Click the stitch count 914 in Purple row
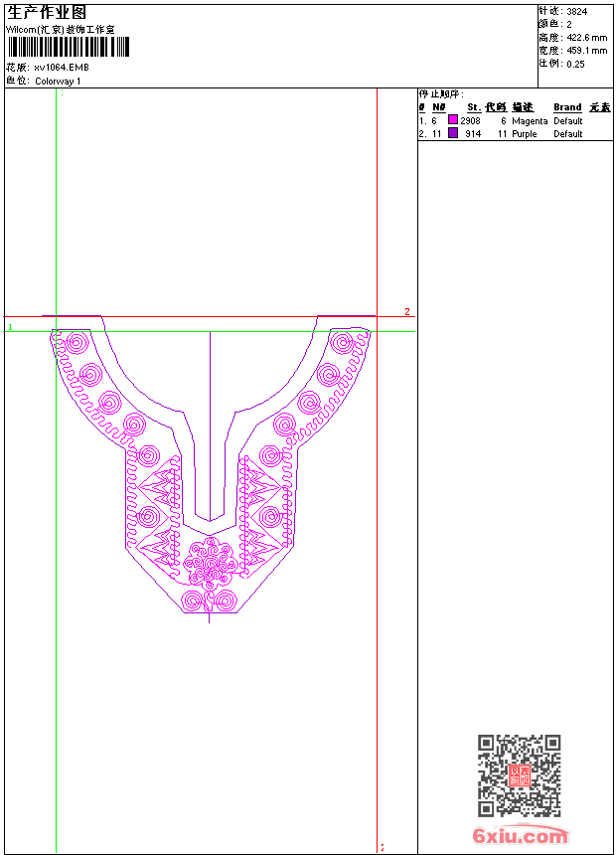Image resolution: width=616 pixels, height=855 pixels. tap(473, 133)
